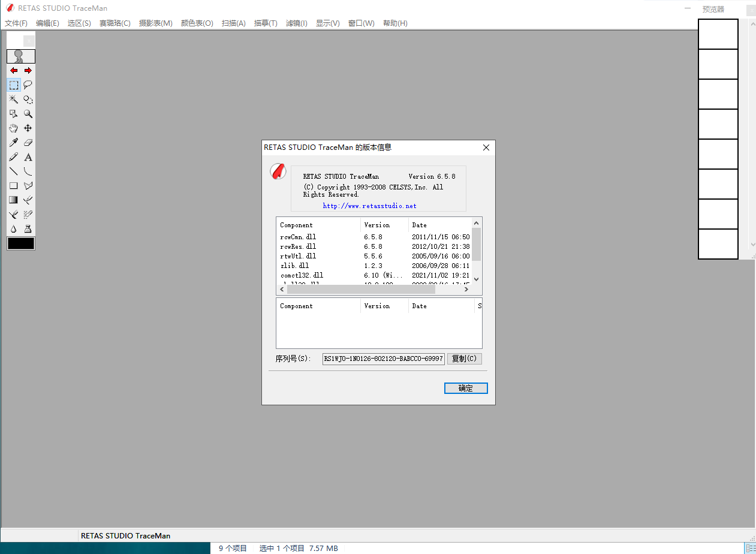Select the rcwCmn.dll row

[374, 237]
